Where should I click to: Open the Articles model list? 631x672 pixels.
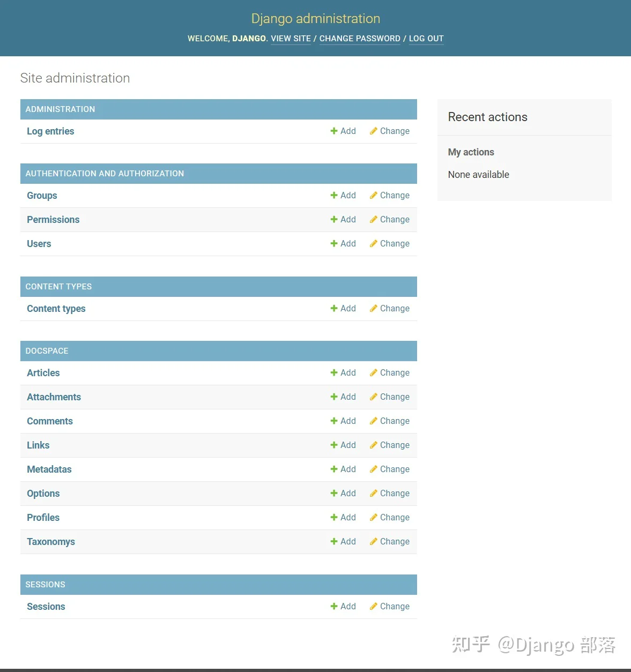click(43, 373)
